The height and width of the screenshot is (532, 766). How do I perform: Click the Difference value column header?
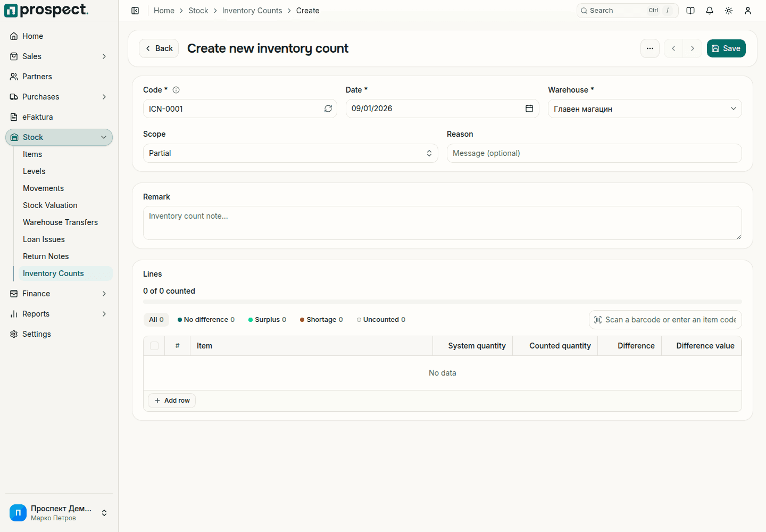[702, 346]
